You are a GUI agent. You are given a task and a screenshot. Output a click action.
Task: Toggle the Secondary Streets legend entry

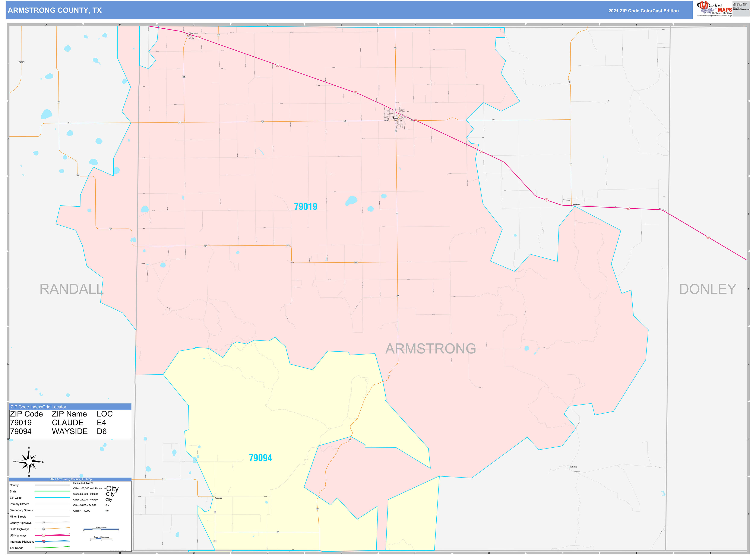[22, 510]
